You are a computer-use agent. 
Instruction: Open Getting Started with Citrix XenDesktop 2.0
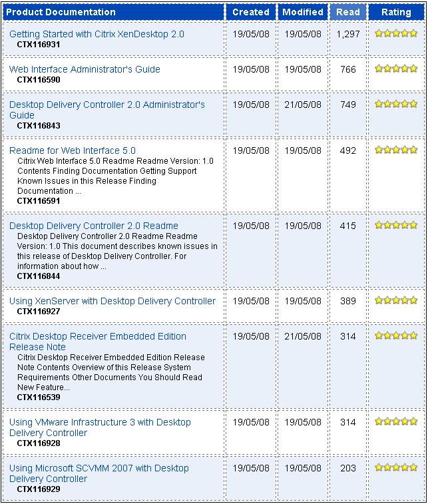click(97, 34)
